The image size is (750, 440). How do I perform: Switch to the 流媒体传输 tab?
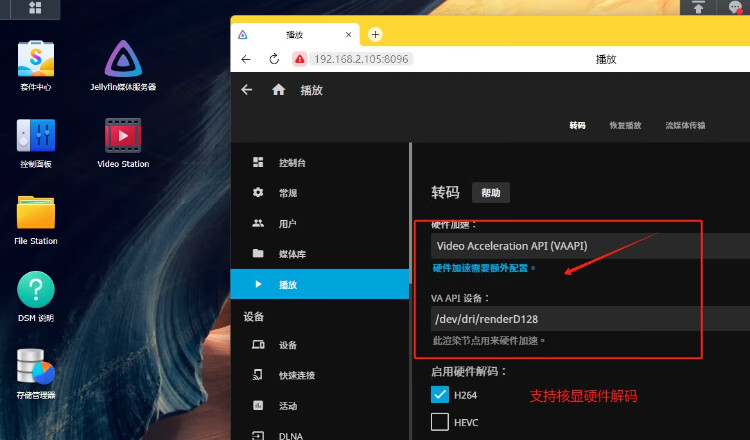(x=685, y=126)
